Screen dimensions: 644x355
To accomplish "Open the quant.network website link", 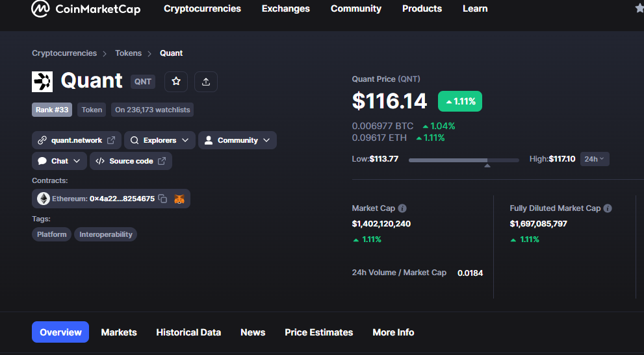I will pos(77,140).
